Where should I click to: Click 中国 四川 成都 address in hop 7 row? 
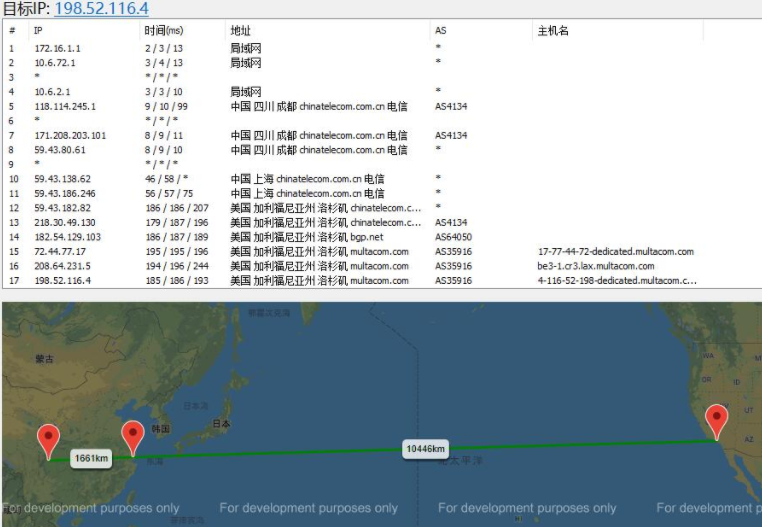coord(318,136)
